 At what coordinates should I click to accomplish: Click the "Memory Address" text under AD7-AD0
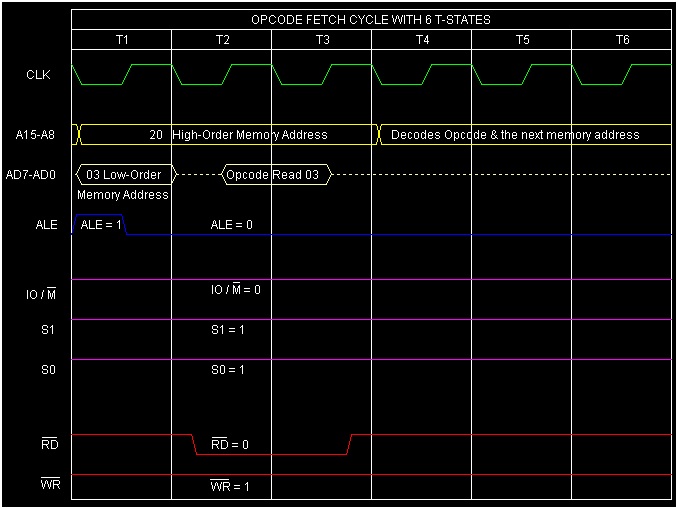(x=123, y=195)
